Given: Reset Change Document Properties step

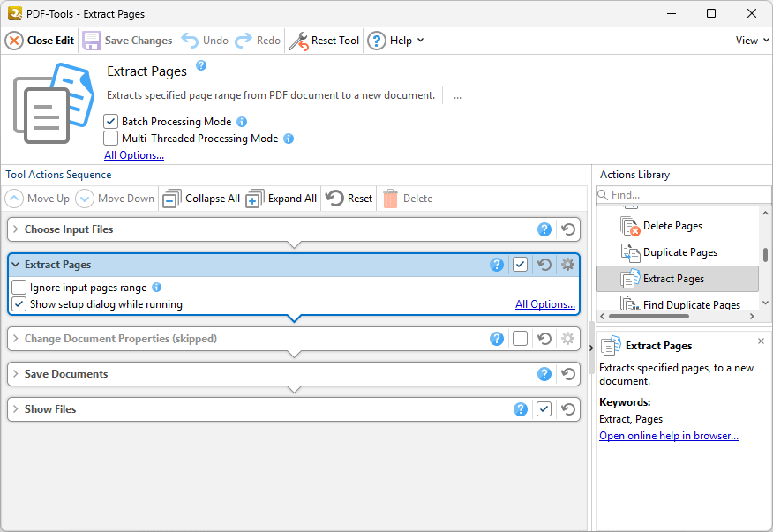Looking at the screenshot, I should [x=544, y=339].
